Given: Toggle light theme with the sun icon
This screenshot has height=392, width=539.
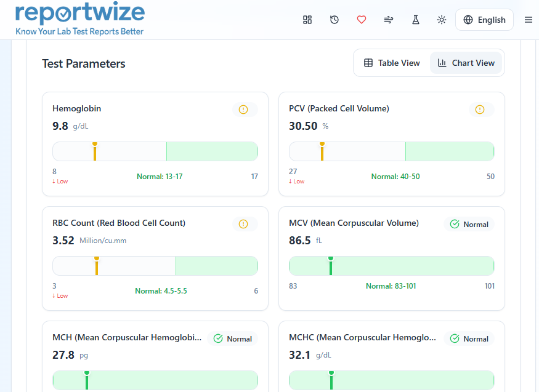Looking at the screenshot, I should click(x=442, y=19).
